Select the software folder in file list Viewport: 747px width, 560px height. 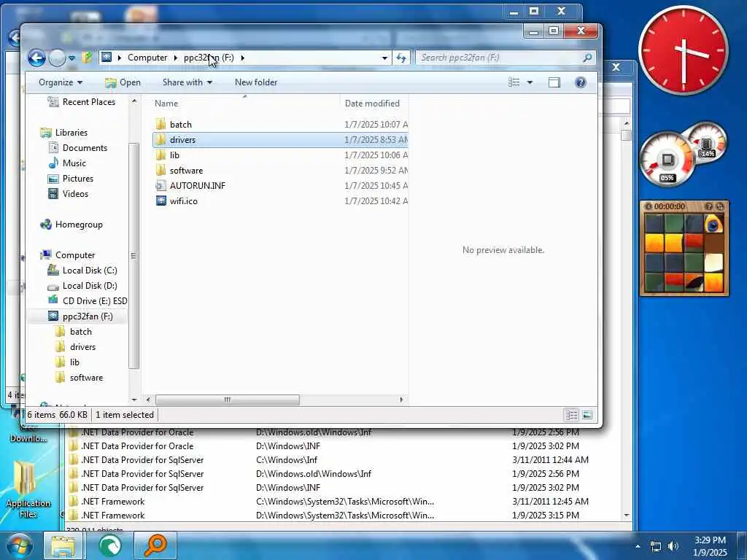coord(186,171)
